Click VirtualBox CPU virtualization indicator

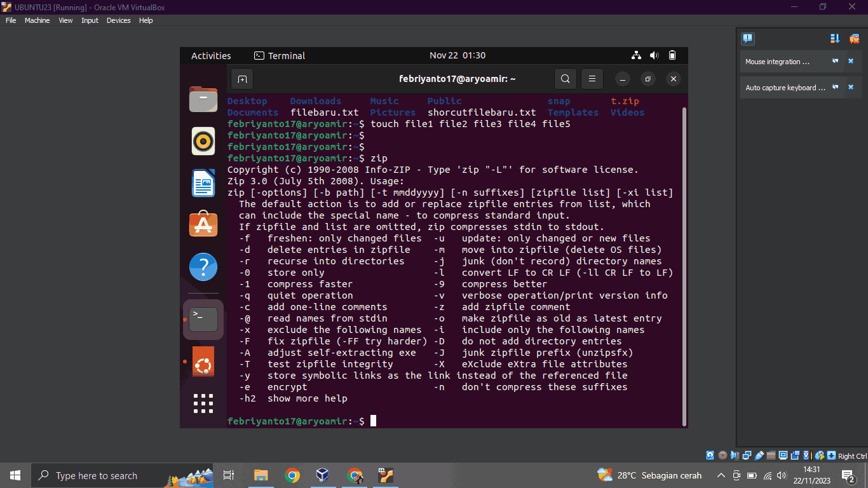click(807, 456)
